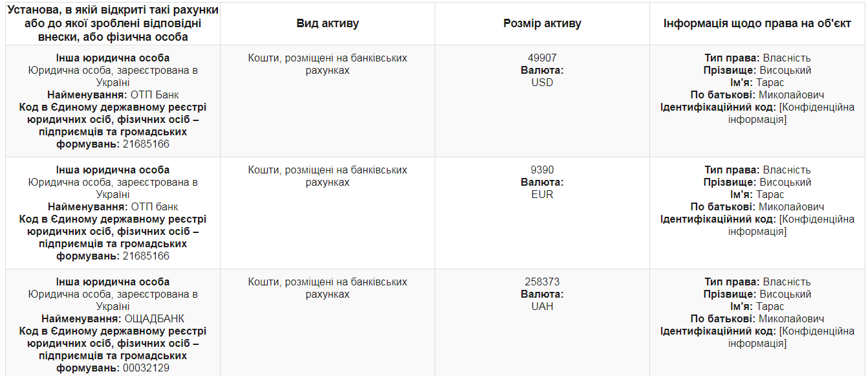This screenshot has height=376, width=868.
Task: Click the "Інформація щодо права на об'єкт" header
Action: pos(757,24)
